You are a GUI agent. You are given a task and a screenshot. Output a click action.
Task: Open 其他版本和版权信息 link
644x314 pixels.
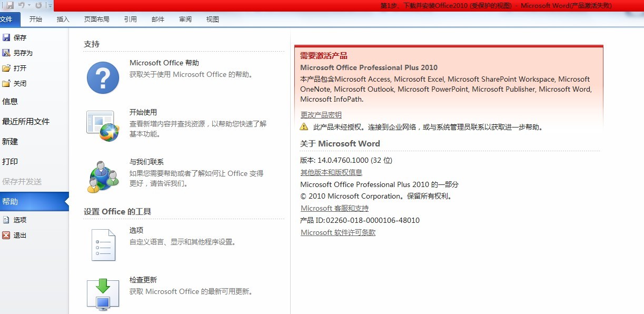332,172
